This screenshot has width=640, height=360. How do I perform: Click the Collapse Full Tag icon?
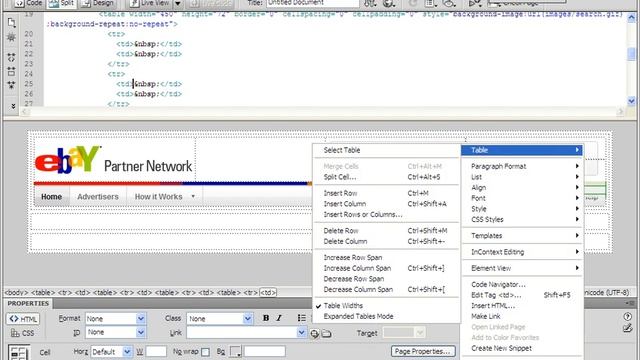click(x=11, y=58)
